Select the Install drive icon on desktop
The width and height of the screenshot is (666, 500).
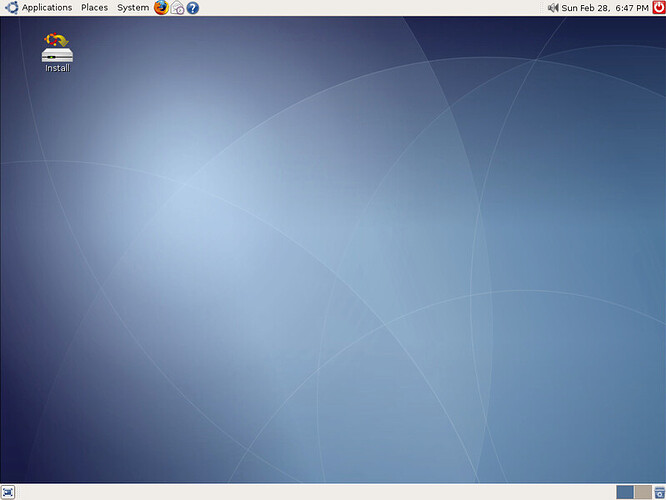coord(56,47)
